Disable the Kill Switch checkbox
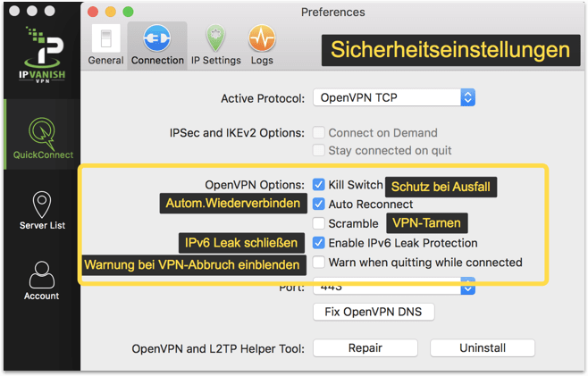The width and height of the screenshot is (588, 376). point(319,184)
